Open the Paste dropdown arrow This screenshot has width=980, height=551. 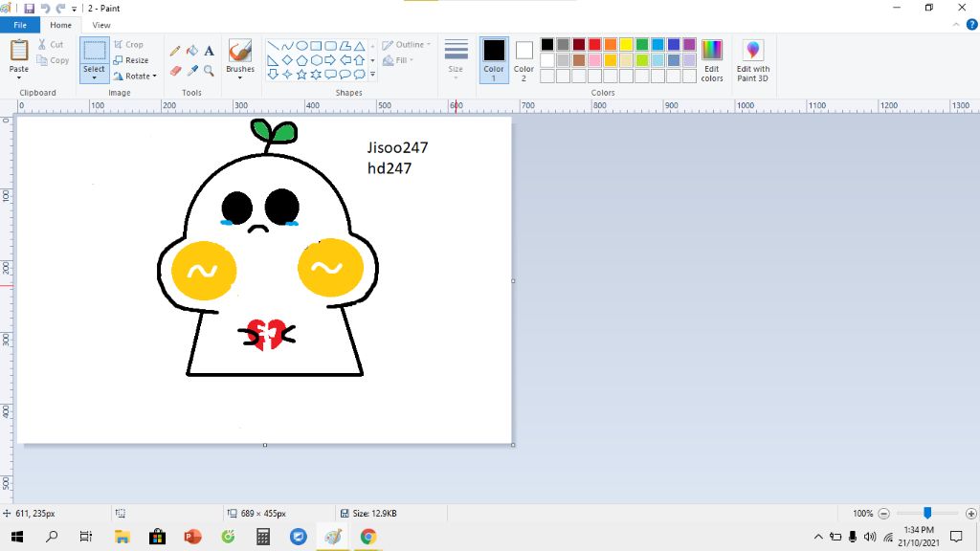tap(19, 77)
